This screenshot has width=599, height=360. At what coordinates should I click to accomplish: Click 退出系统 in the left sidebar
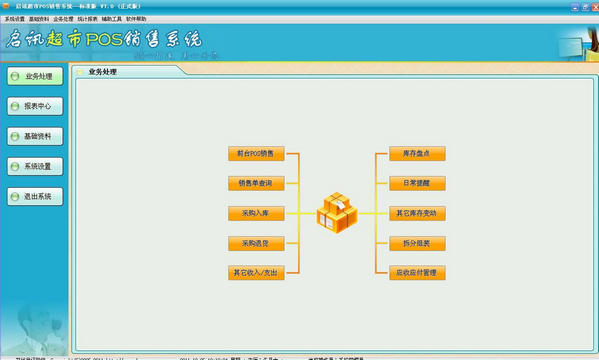pos(35,196)
